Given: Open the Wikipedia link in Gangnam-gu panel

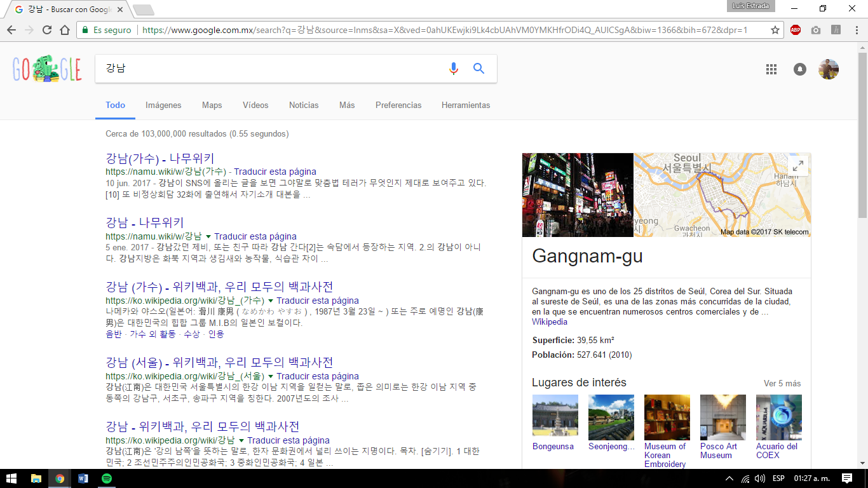Looking at the screenshot, I should 550,322.
